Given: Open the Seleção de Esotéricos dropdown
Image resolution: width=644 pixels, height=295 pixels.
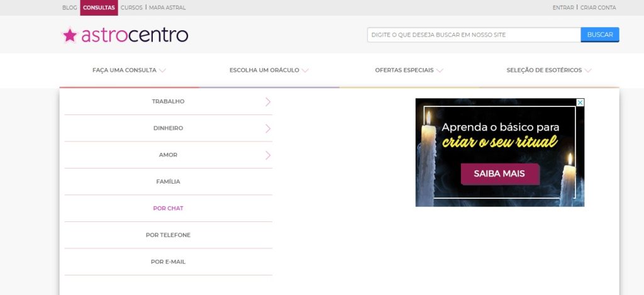Looking at the screenshot, I should [x=548, y=70].
